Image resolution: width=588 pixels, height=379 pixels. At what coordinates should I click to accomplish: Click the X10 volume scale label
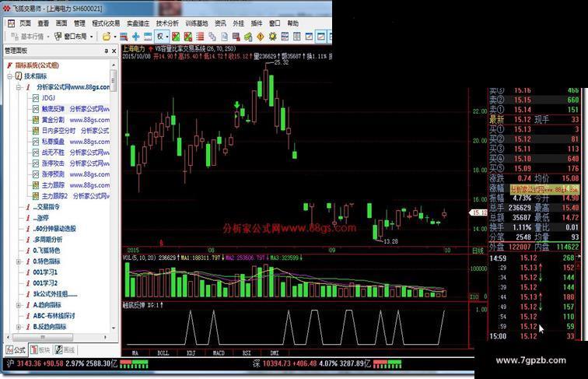(474, 297)
